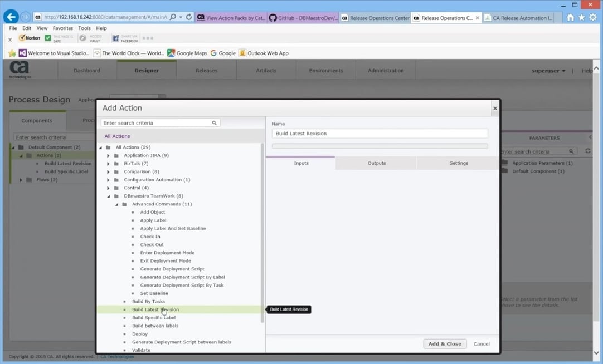The height and width of the screenshot is (364, 603).
Task: Click the favorites star icon
Action: [x=581, y=17]
